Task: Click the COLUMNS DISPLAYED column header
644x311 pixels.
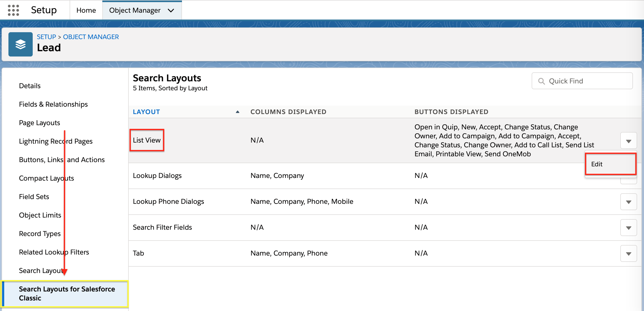Action: [288, 112]
